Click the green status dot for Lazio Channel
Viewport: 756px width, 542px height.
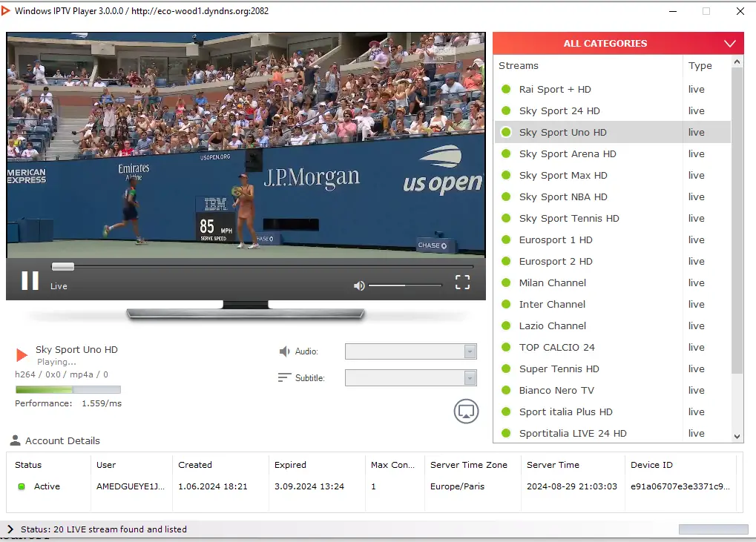point(506,325)
